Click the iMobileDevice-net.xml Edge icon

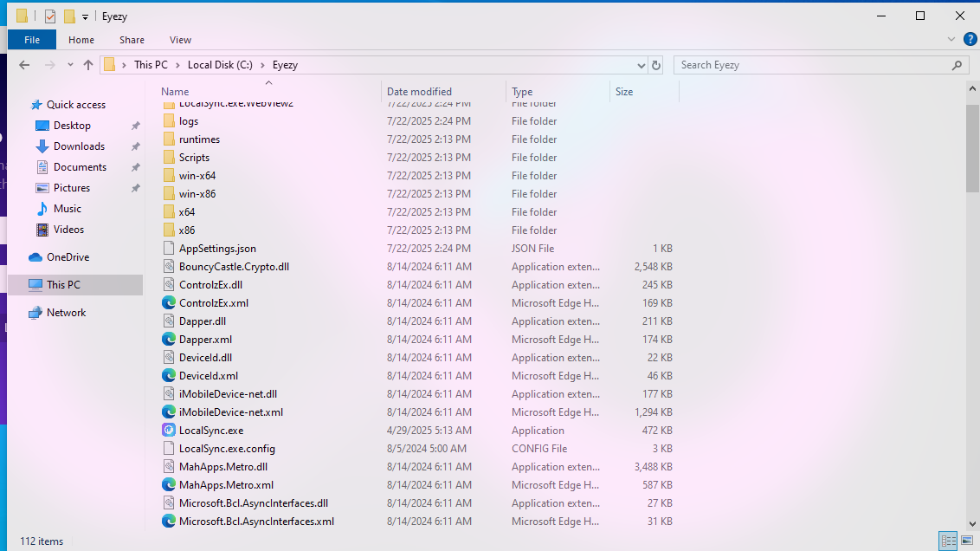point(168,412)
